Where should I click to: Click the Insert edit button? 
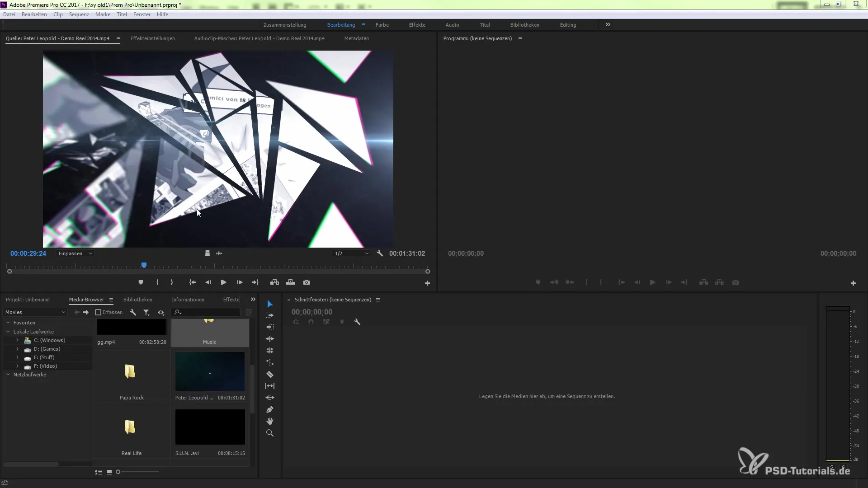point(274,282)
